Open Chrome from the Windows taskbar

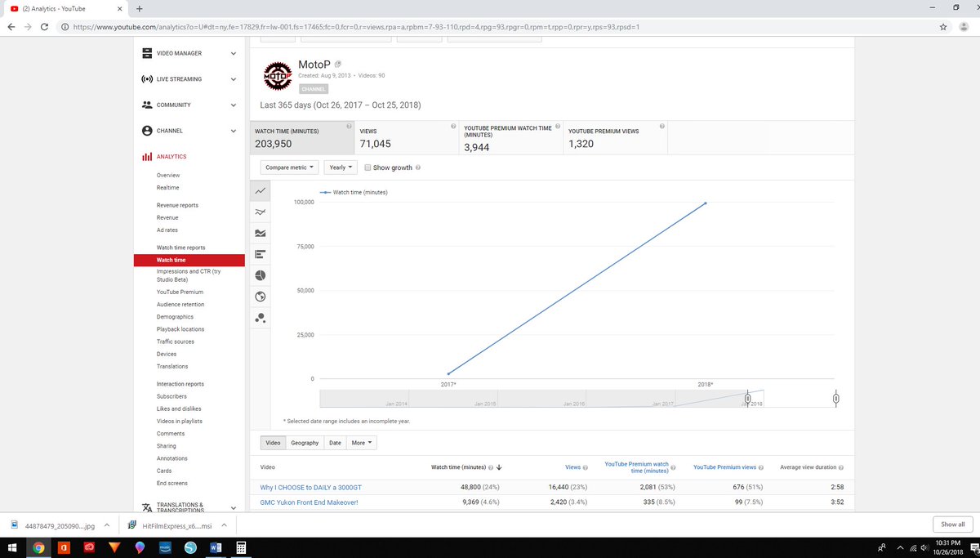pyautogui.click(x=38, y=548)
